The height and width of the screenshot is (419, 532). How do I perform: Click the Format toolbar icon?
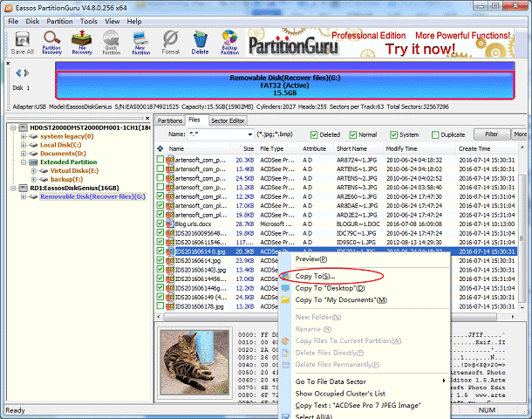click(x=170, y=43)
